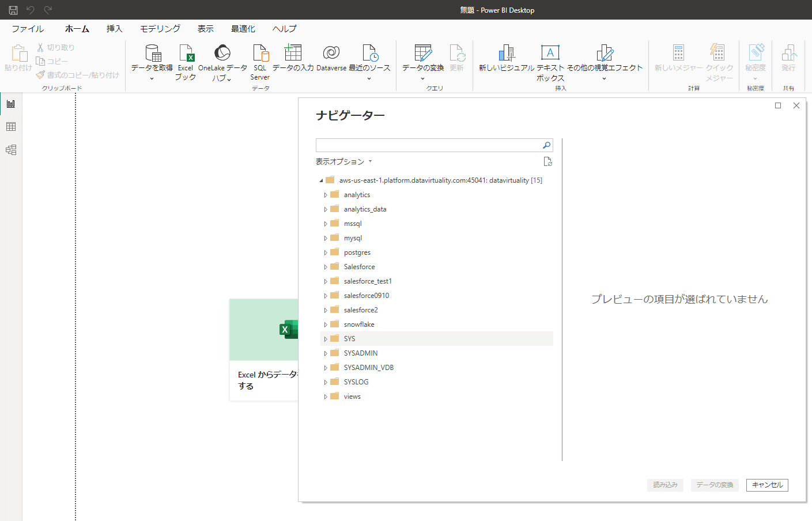The image size is (812, 521).
Task: Open the ファイル menu
Action: click(x=28, y=29)
